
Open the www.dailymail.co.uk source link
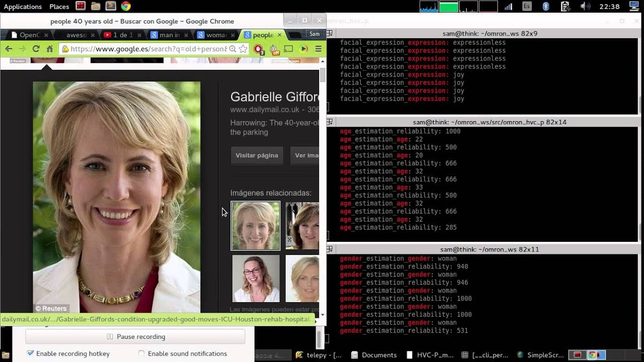pos(265,110)
